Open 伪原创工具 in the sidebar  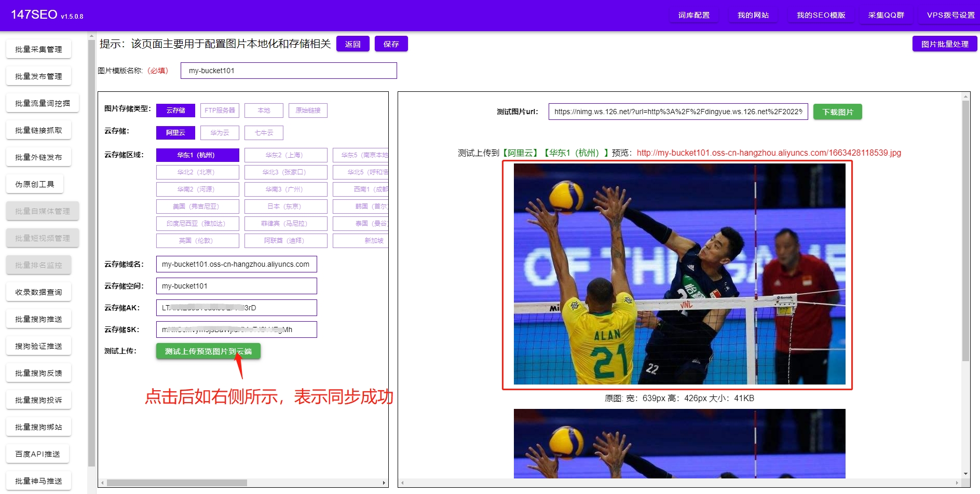click(35, 184)
